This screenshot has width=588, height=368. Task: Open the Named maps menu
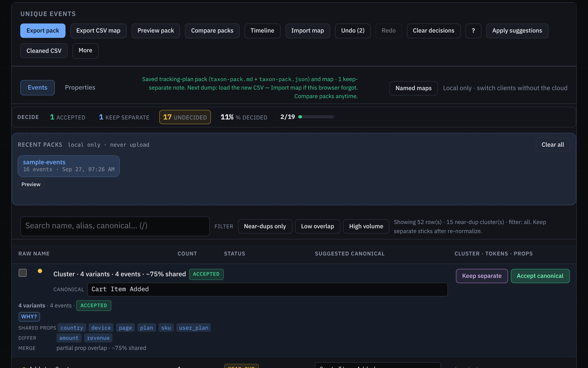click(413, 88)
